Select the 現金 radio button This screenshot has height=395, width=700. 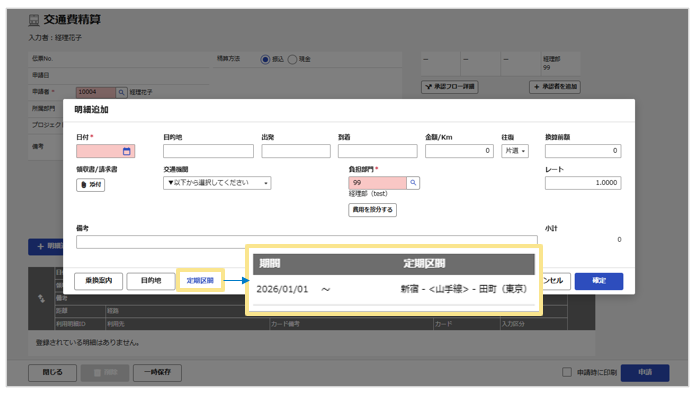pyautogui.click(x=292, y=59)
